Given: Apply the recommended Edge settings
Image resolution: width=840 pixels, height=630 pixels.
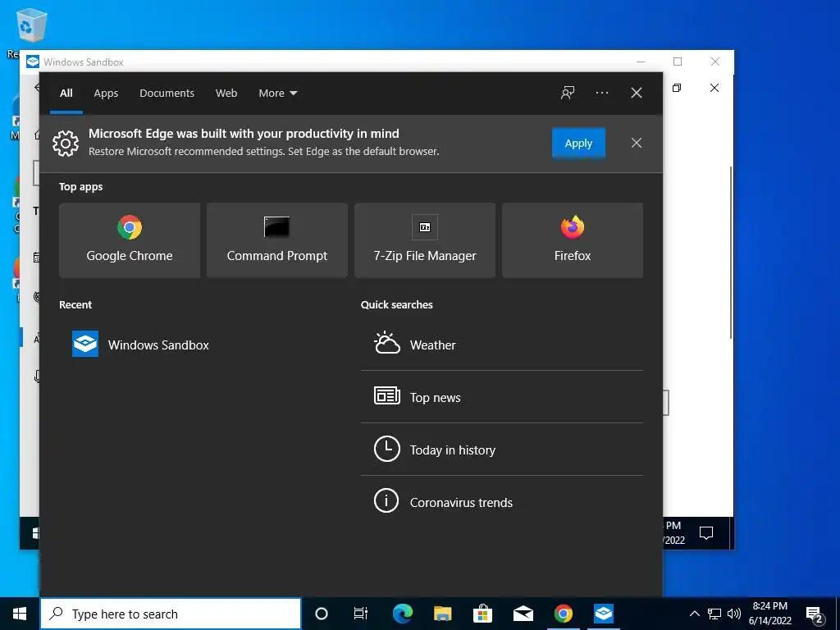Looking at the screenshot, I should click(x=578, y=143).
